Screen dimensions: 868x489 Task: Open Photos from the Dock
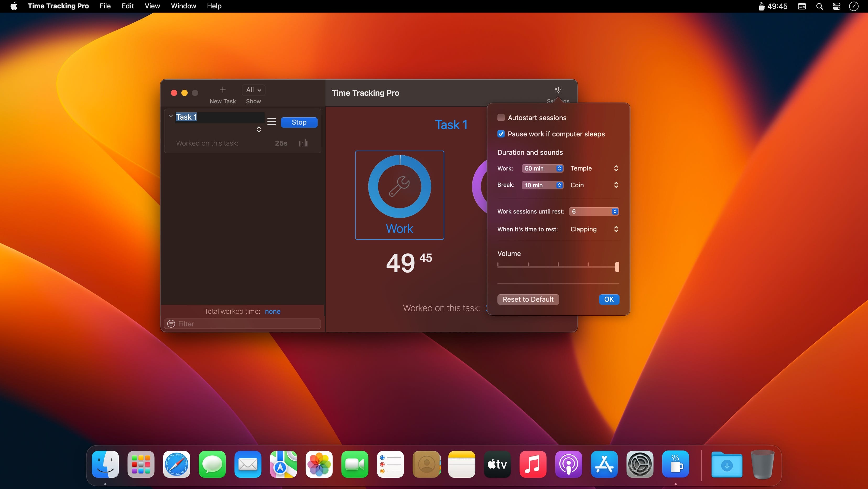(x=319, y=464)
